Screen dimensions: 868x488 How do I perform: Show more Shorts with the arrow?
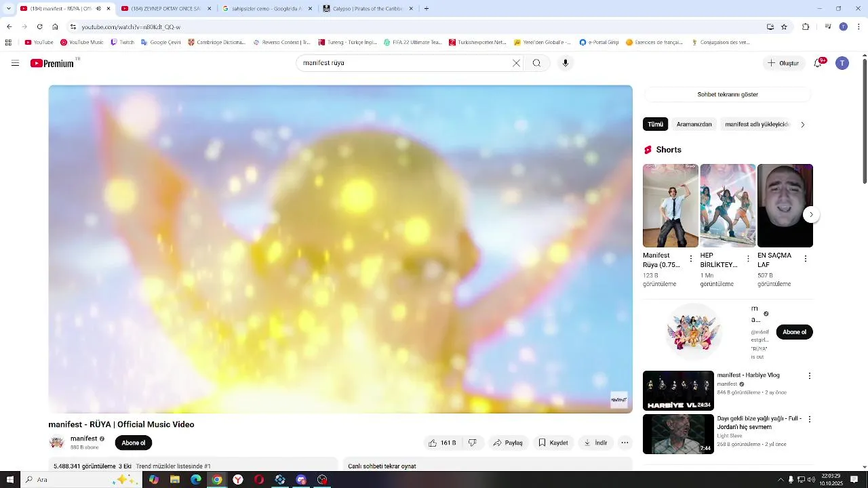(811, 215)
